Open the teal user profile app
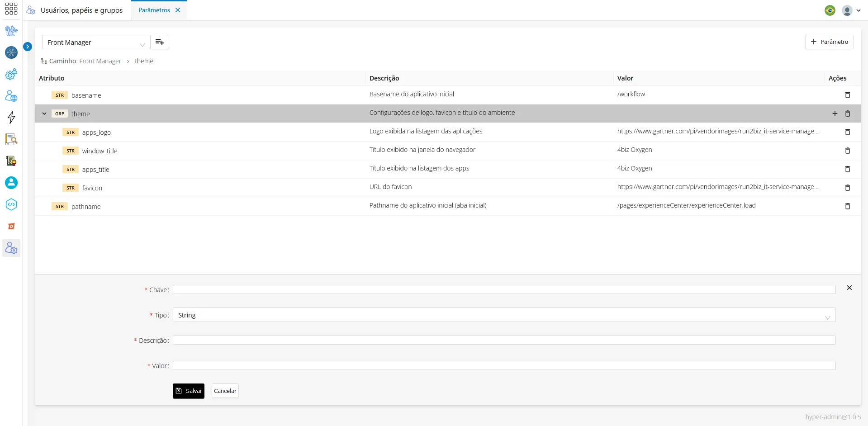Screen dimensions: 868x426 click(11, 183)
